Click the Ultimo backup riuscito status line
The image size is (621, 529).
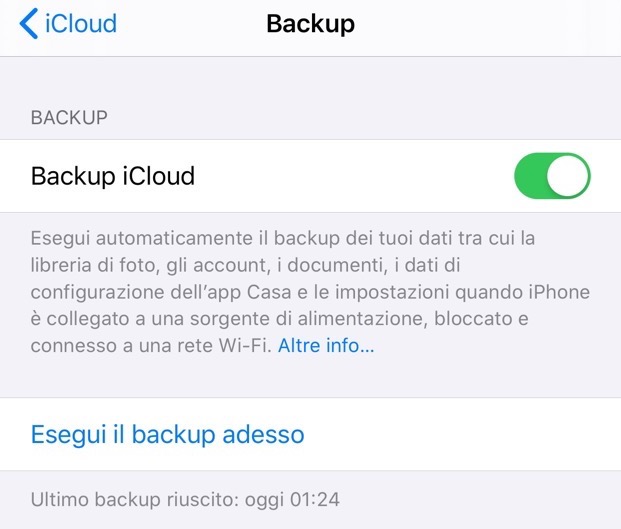click(x=185, y=499)
